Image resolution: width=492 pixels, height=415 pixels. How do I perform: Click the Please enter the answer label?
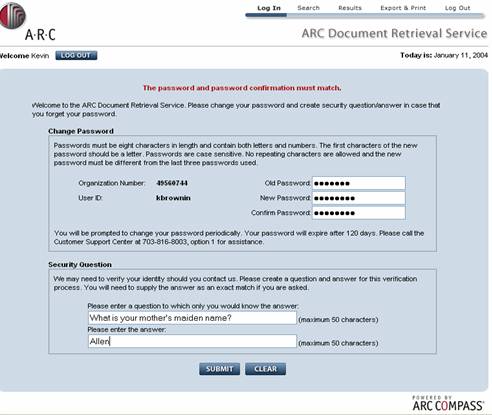click(x=127, y=330)
